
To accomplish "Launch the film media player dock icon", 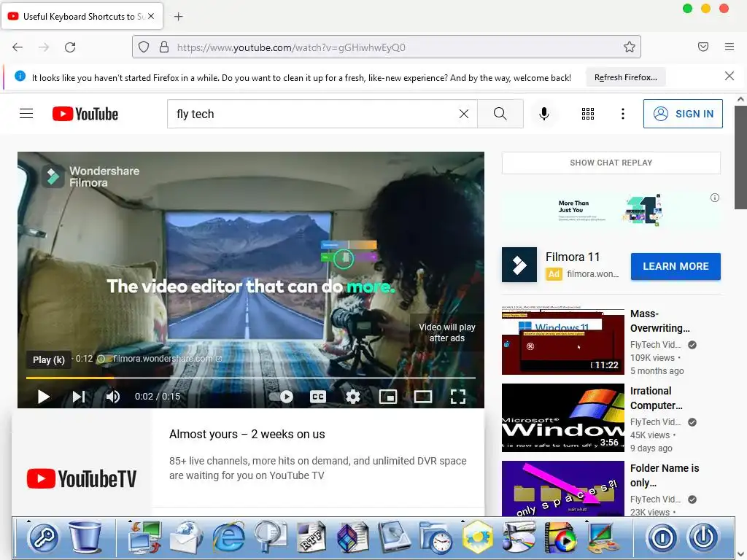I will 560,537.
